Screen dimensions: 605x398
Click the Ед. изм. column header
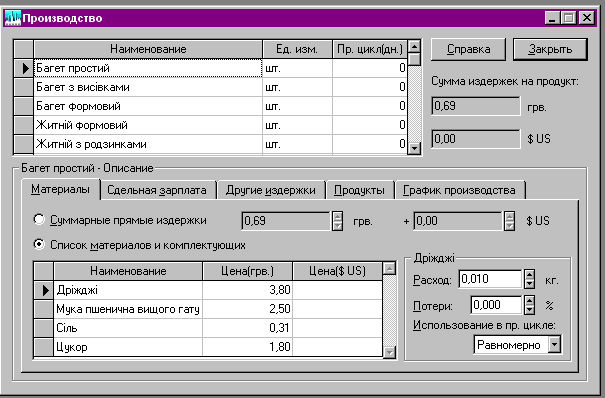coord(297,49)
